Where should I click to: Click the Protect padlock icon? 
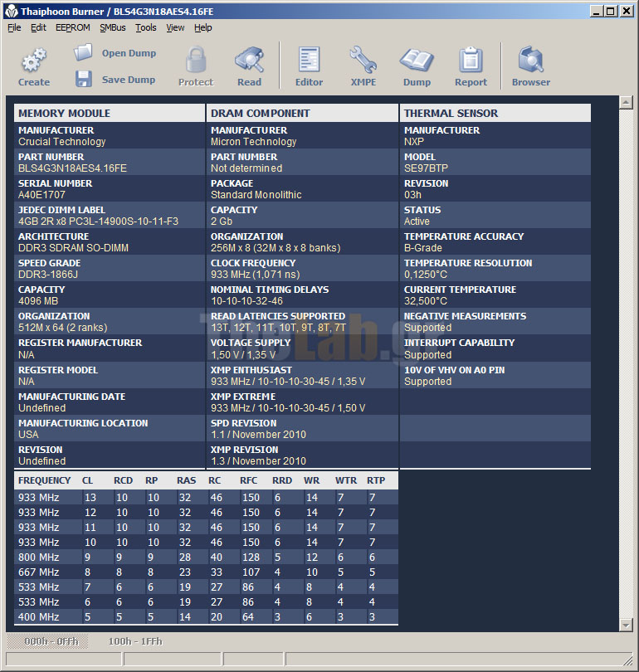(x=196, y=60)
